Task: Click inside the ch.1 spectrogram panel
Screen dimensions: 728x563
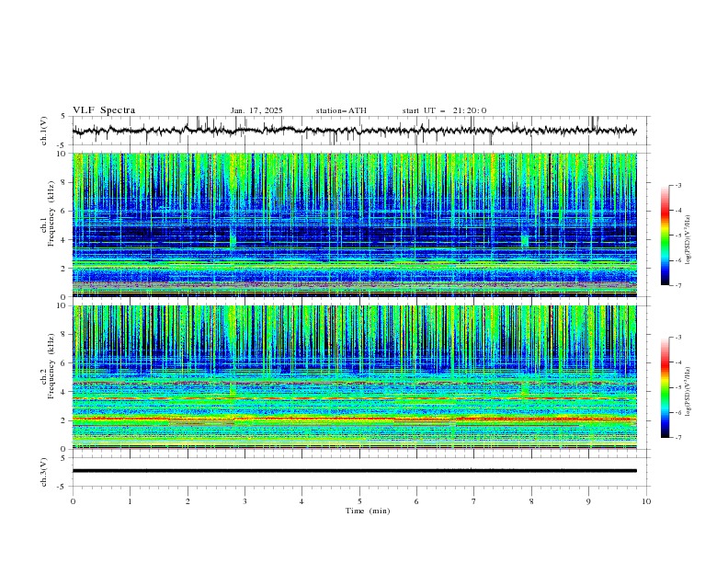Action: [355, 224]
